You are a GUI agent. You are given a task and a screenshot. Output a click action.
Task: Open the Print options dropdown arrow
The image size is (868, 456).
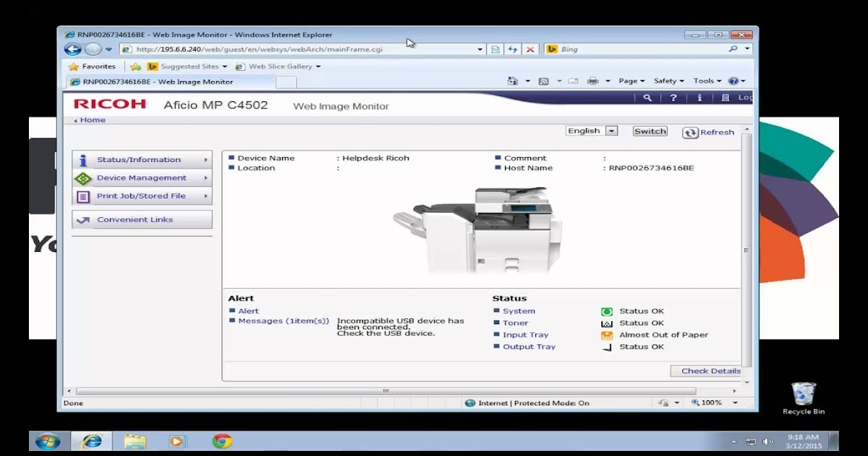[608, 81]
